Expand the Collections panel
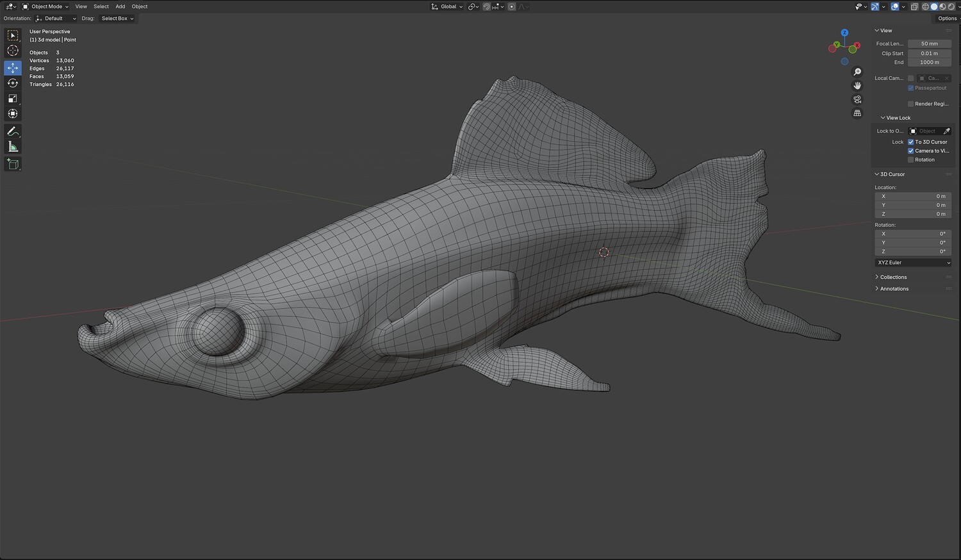Screen dimensions: 961x560 pos(893,277)
